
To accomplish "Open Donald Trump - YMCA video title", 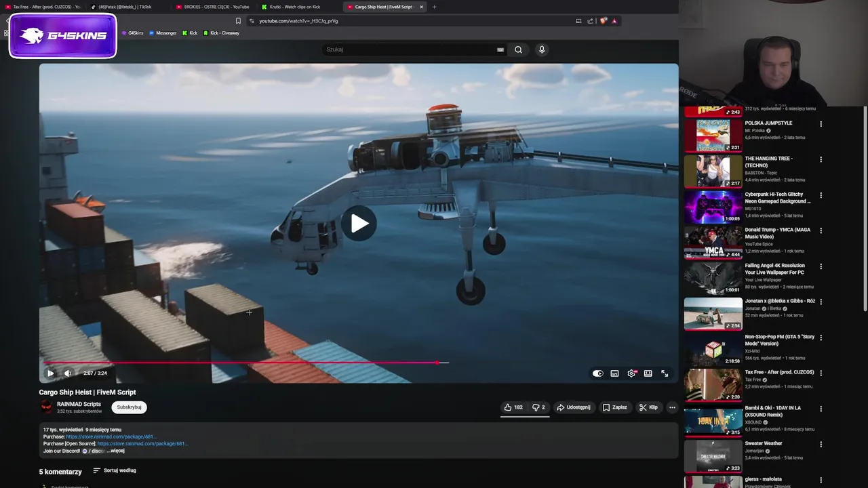I will [778, 233].
